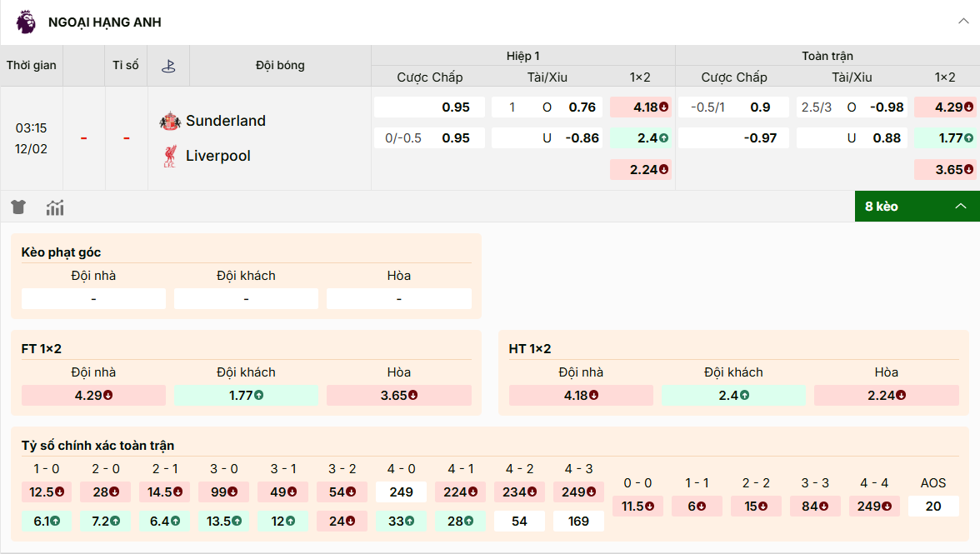980x554 pixels.
Task: Select Sunderland team name
Action: (225, 121)
